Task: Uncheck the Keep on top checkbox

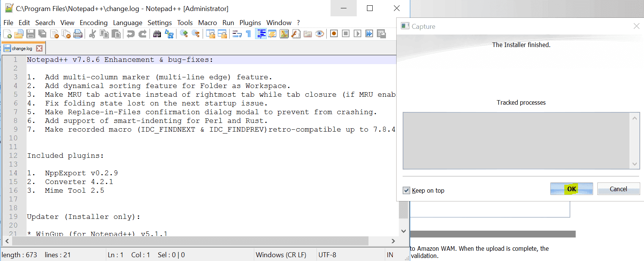Action: pos(406,190)
